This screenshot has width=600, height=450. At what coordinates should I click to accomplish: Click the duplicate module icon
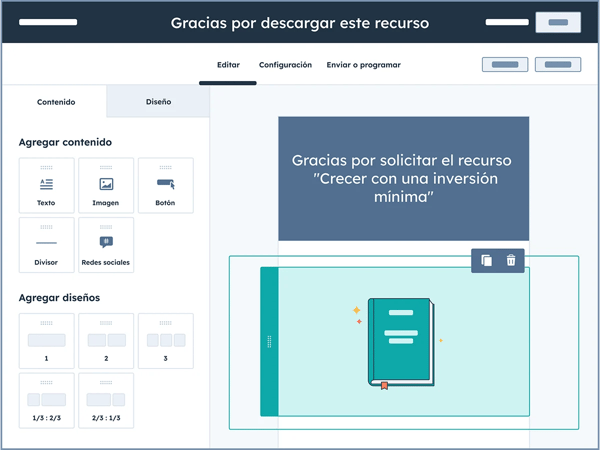point(486,261)
